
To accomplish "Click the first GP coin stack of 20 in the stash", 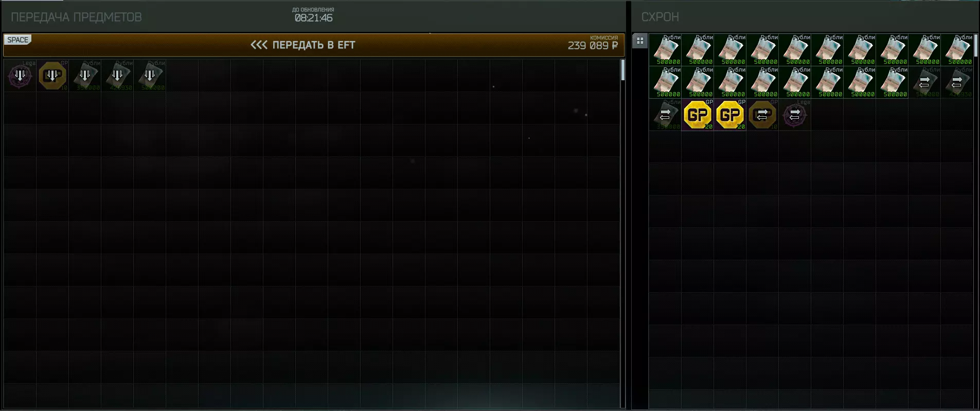I will pyautogui.click(x=698, y=115).
